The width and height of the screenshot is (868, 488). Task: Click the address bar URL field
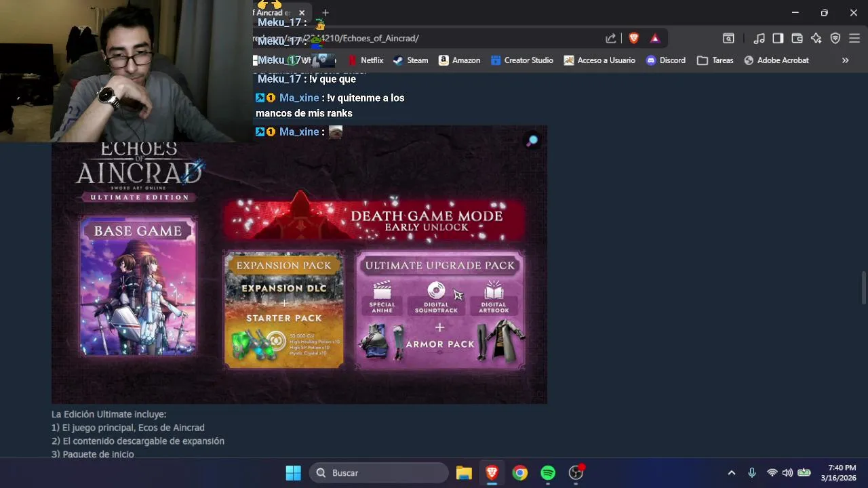coord(427,39)
